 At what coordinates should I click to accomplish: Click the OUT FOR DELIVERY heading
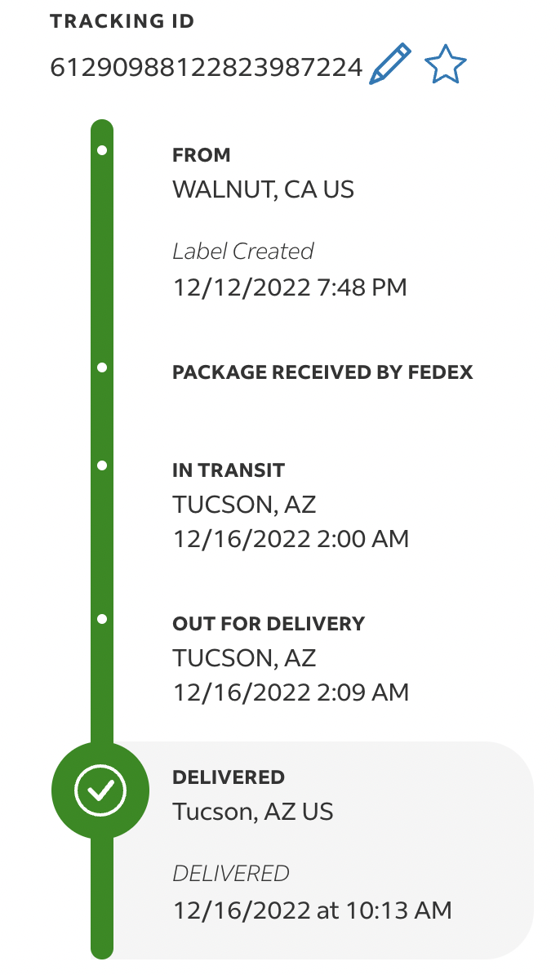click(269, 624)
